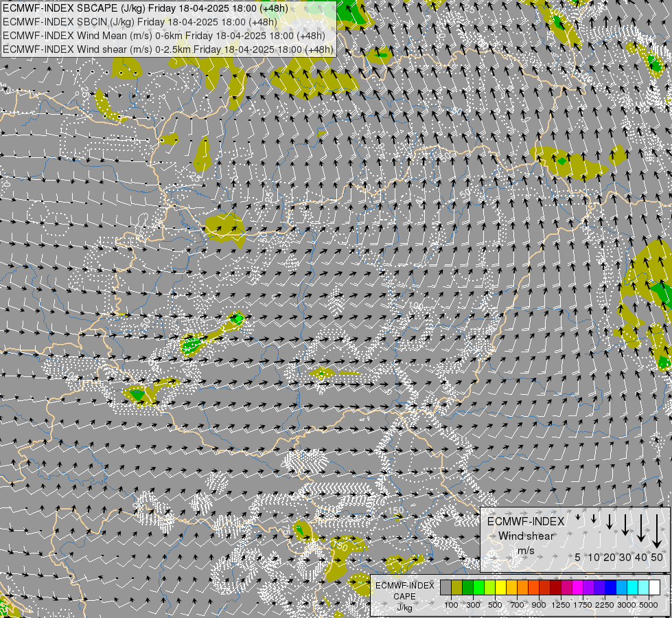This screenshot has width=672, height=618.
Task: Click the '100' label under the CAPE colorbar
Action: coord(451,605)
